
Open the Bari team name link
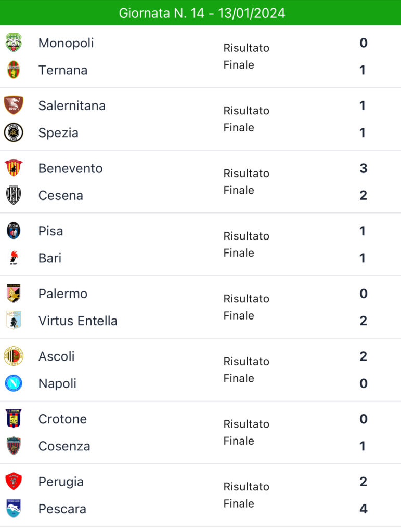click(50, 258)
